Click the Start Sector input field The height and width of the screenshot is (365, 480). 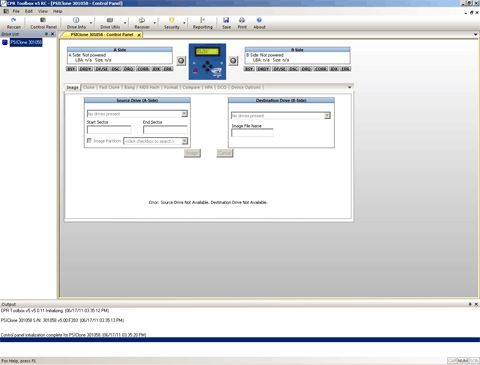pyautogui.click(x=109, y=130)
